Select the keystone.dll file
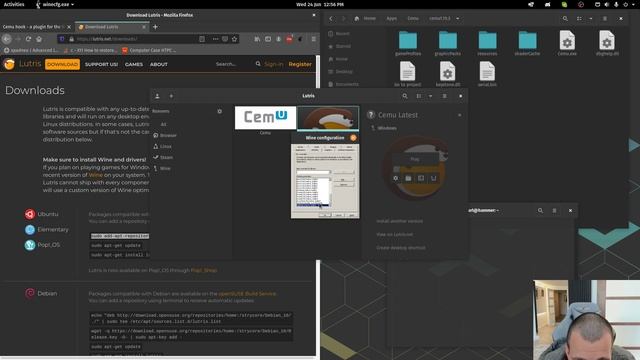 pyautogui.click(x=448, y=74)
